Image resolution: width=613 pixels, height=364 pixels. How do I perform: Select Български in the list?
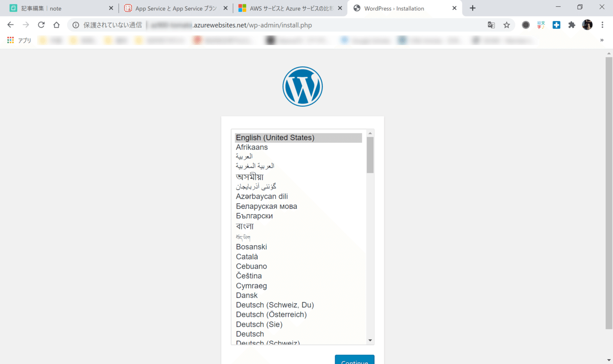(x=298, y=216)
